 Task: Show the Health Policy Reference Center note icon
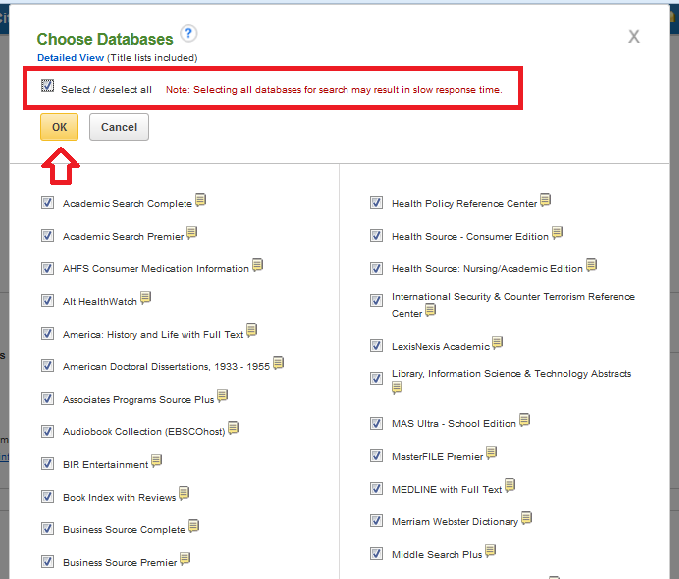[x=545, y=200]
